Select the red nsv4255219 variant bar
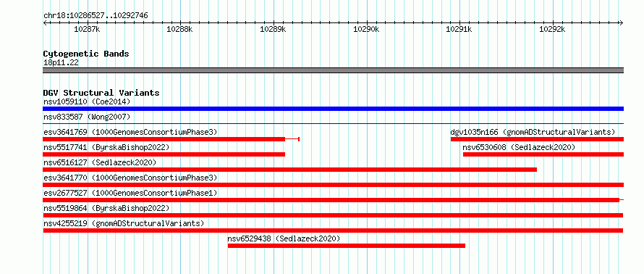This screenshot has height=274, width=644. [x=333, y=231]
